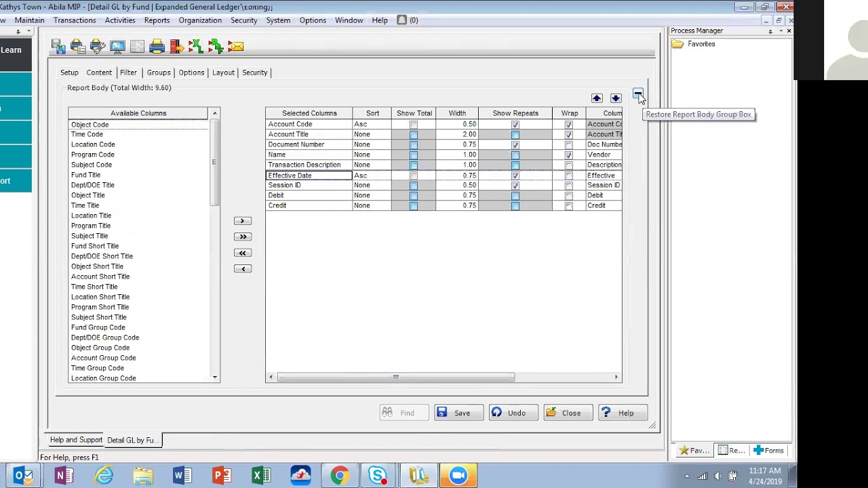Move selected column down arrow
The image size is (868, 488).
click(616, 98)
